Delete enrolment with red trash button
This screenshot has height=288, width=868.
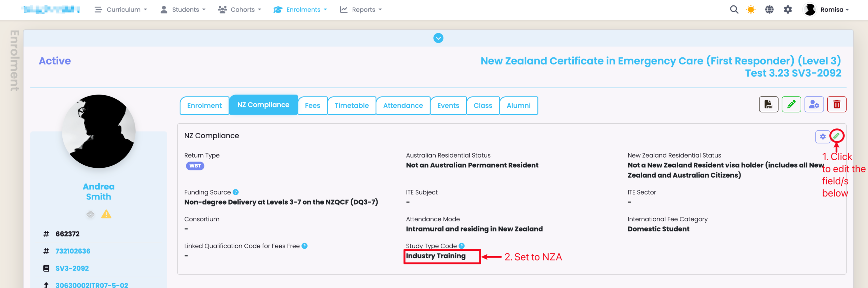(837, 104)
